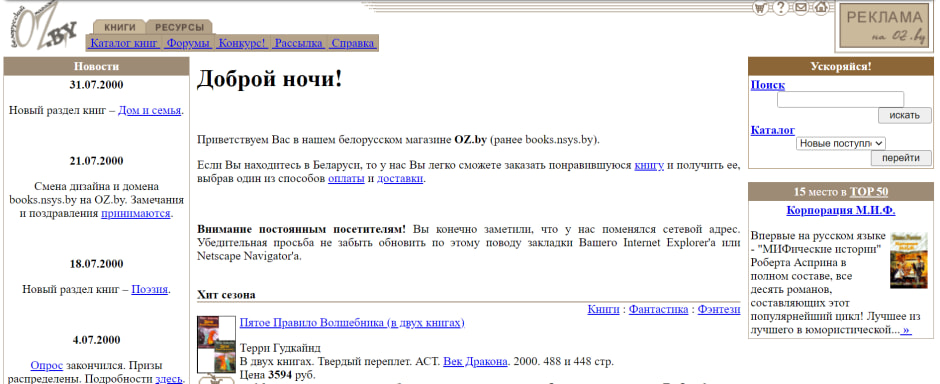Open the Конкурс! menu link
940x384 pixels.
point(242,43)
